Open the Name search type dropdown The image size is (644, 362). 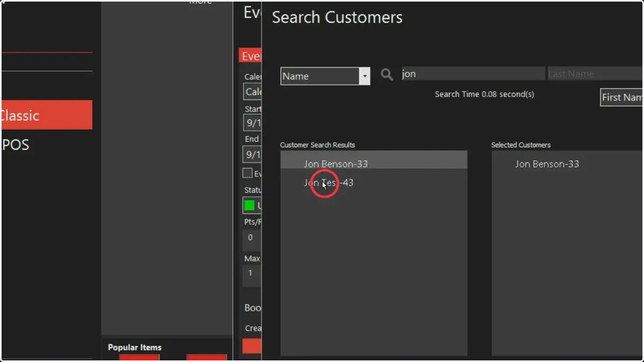pos(364,76)
